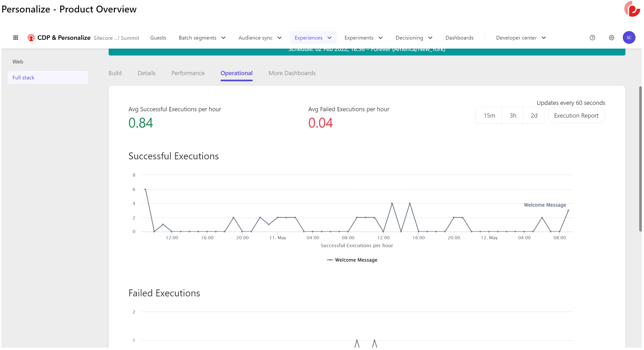Viewport: 644px width, 350px height.
Task: Click the red Sitecore logo top right
Action: point(632,9)
